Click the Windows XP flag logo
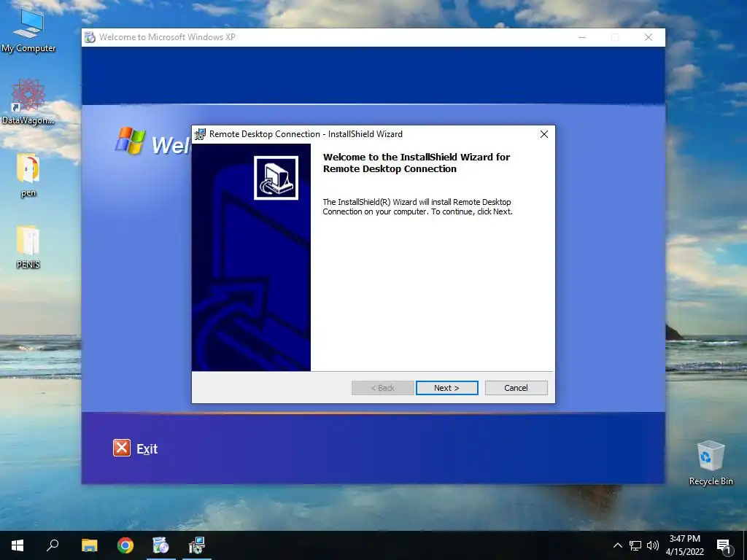Viewport: 747px width, 560px height. tap(130, 141)
